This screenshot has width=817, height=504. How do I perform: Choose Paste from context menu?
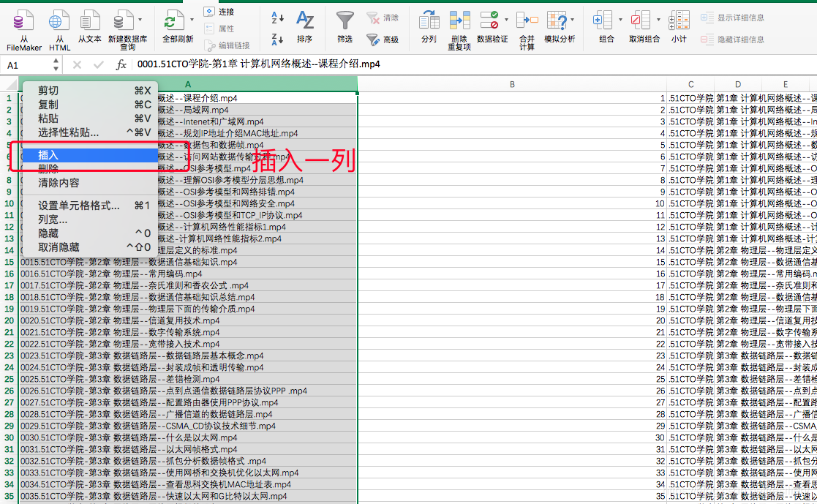pyautogui.click(x=90, y=119)
